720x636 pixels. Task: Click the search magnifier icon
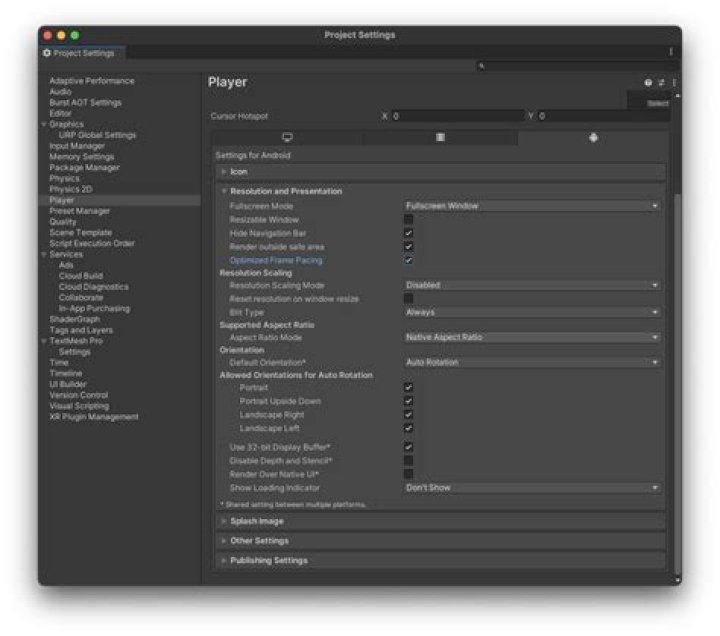pyautogui.click(x=481, y=66)
